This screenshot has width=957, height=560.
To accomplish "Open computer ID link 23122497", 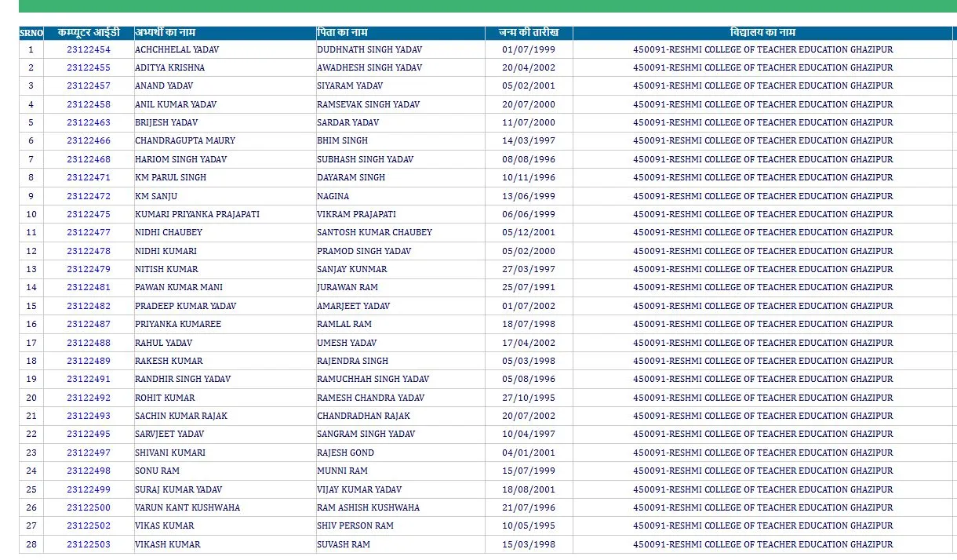I will [89, 453].
